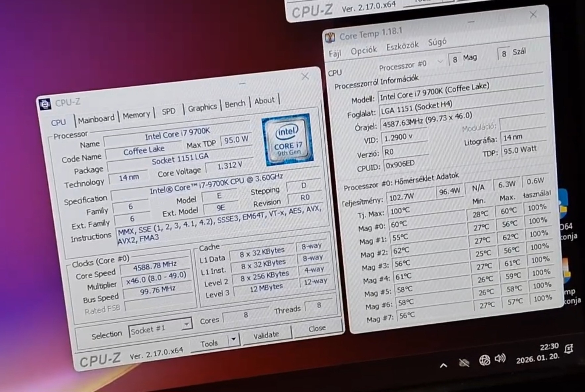Viewport: 585px width, 392px height.
Task: Open the Fájl menu in Core Temp
Action: click(x=335, y=54)
